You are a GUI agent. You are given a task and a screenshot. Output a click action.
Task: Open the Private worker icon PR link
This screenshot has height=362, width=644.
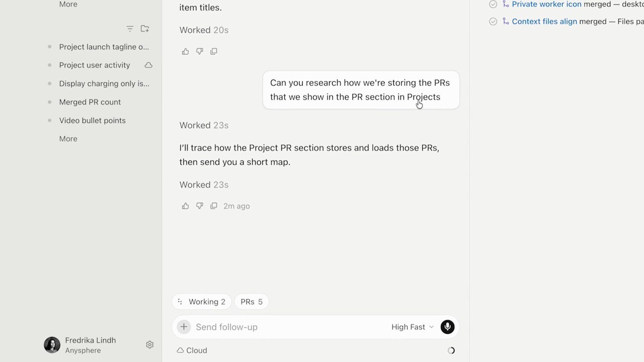[547, 4]
